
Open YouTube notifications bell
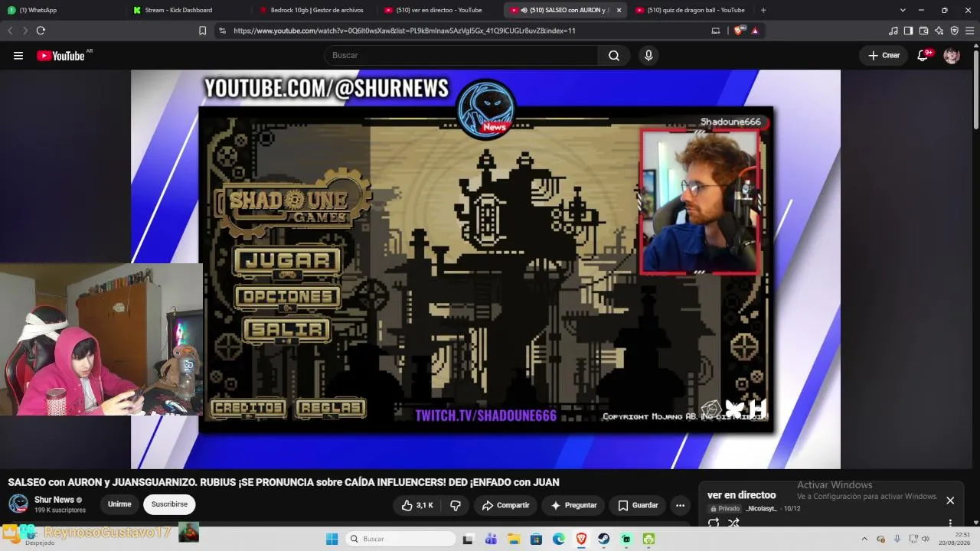click(x=923, y=55)
